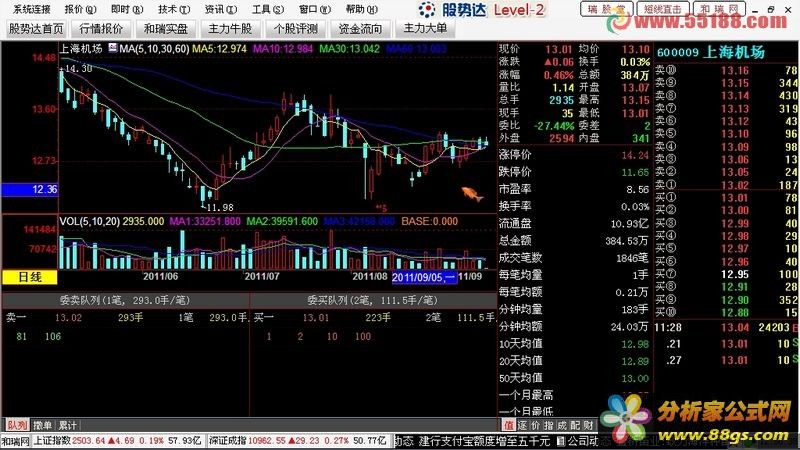
Task: Click the 跌停价 11.65 row
Action: [x=574, y=172]
